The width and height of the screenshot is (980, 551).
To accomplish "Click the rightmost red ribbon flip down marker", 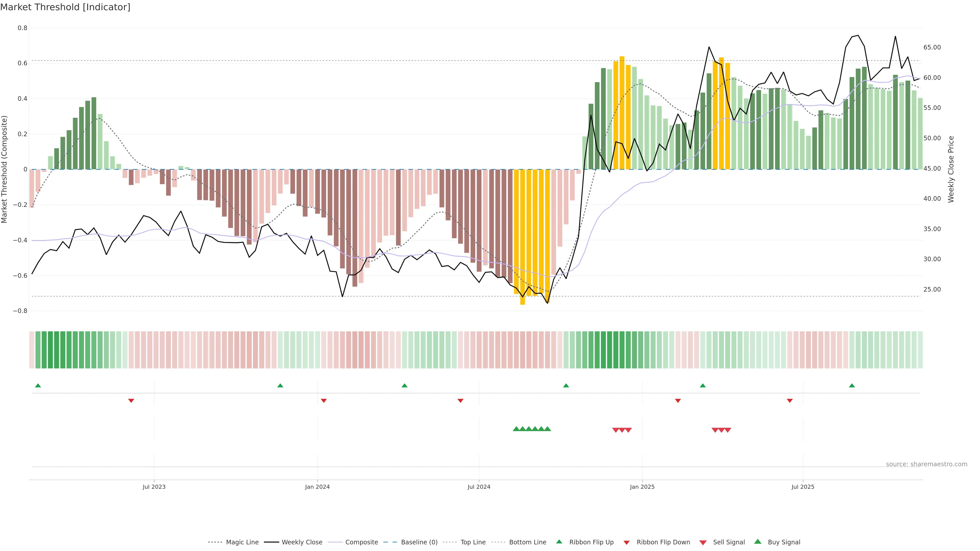I will pos(789,400).
